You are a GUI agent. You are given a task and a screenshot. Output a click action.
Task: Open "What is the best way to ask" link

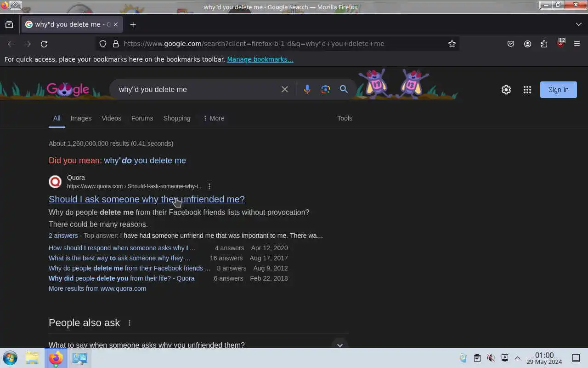[119, 258]
